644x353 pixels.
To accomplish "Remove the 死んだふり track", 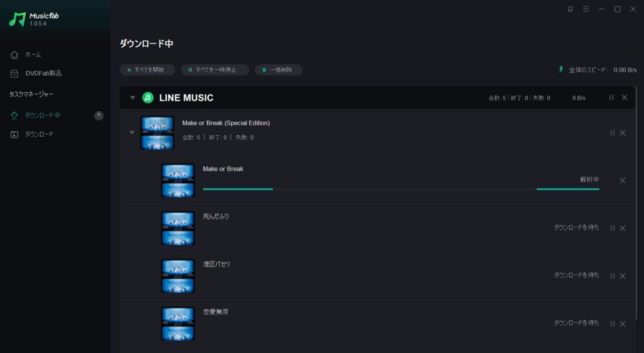I will tap(623, 228).
